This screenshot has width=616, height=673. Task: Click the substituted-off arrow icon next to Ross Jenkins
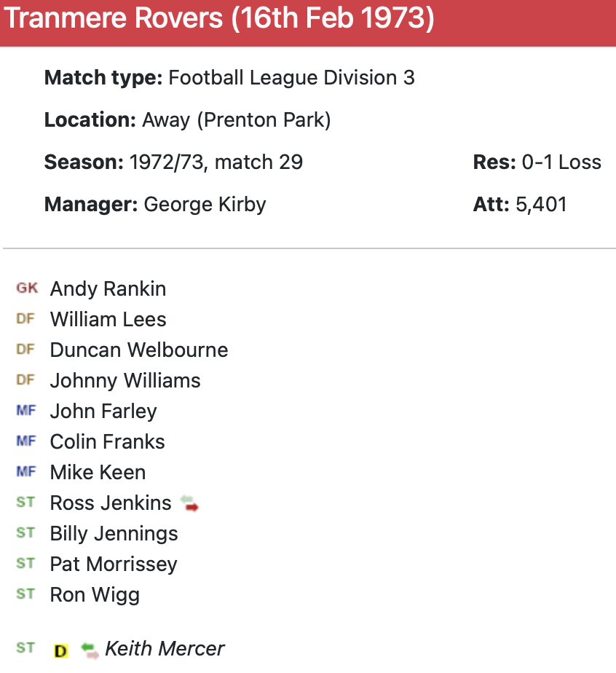189,503
